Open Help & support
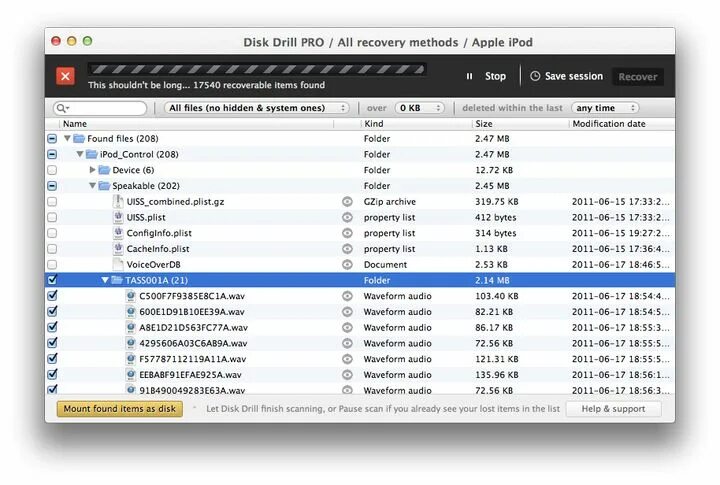Viewport: 720px width, 485px height. point(613,409)
